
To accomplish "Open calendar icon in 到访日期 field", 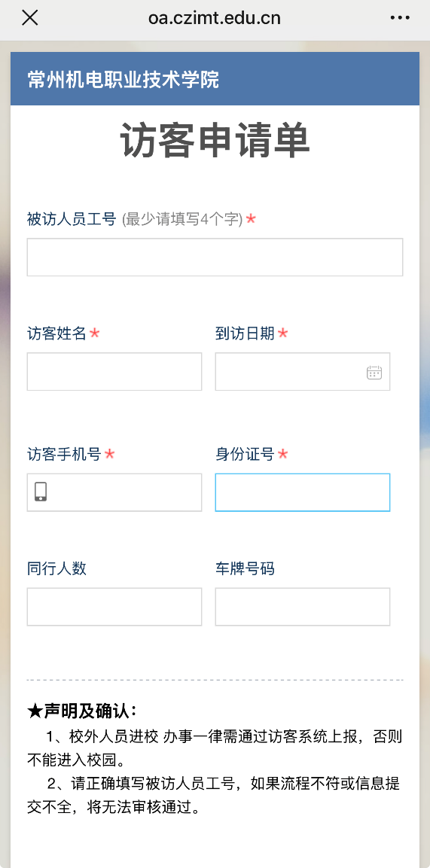I will (374, 372).
